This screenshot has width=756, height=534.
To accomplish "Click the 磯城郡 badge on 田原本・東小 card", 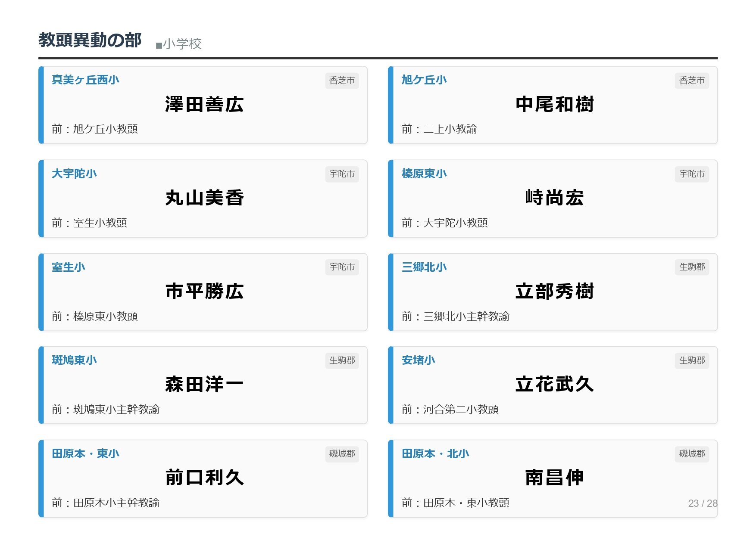I will click(x=342, y=454).
